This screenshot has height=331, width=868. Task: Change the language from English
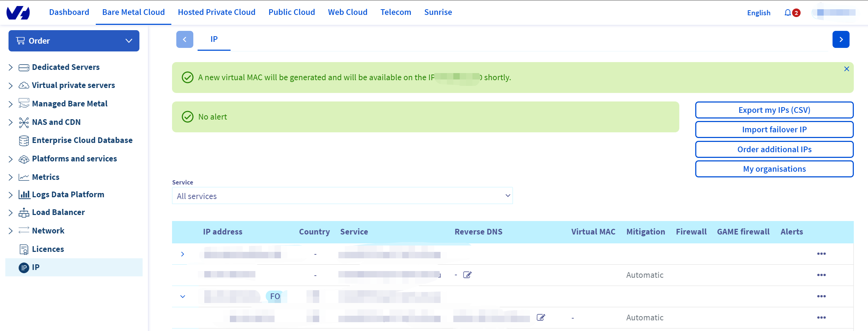[x=758, y=13]
